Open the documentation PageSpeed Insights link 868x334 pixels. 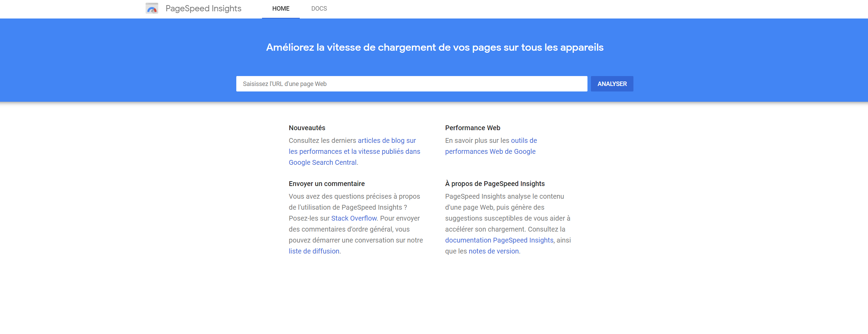[499, 240]
